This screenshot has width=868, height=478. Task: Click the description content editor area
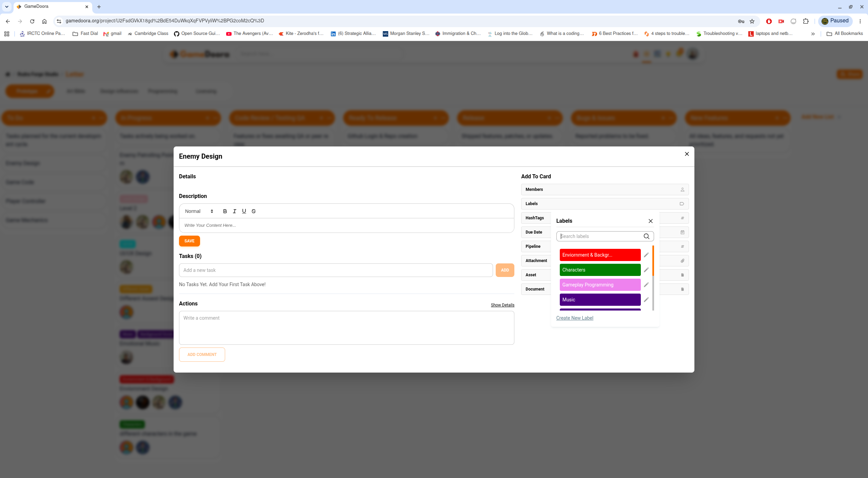pyautogui.click(x=347, y=225)
